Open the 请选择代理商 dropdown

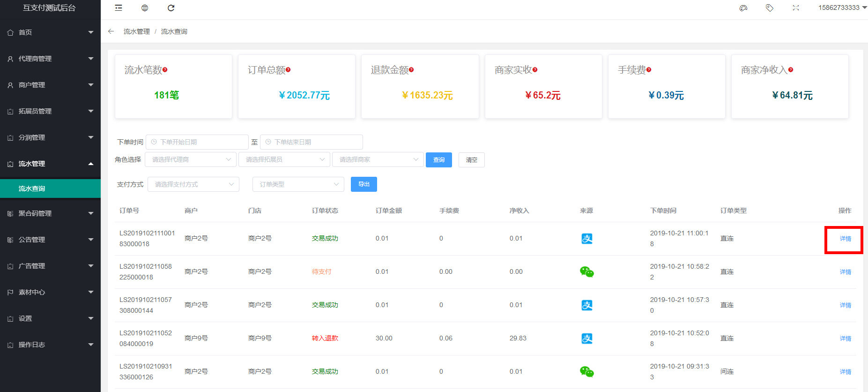point(191,159)
